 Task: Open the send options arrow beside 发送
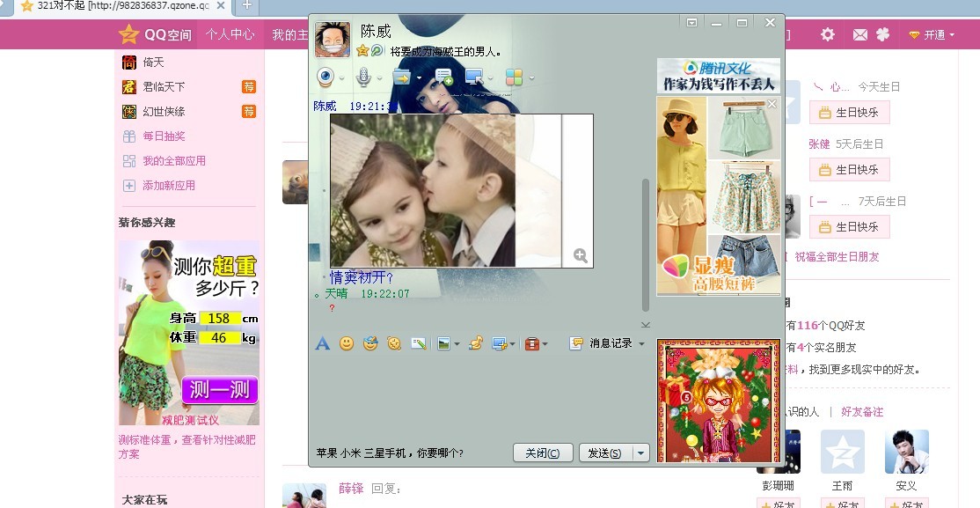(x=642, y=453)
